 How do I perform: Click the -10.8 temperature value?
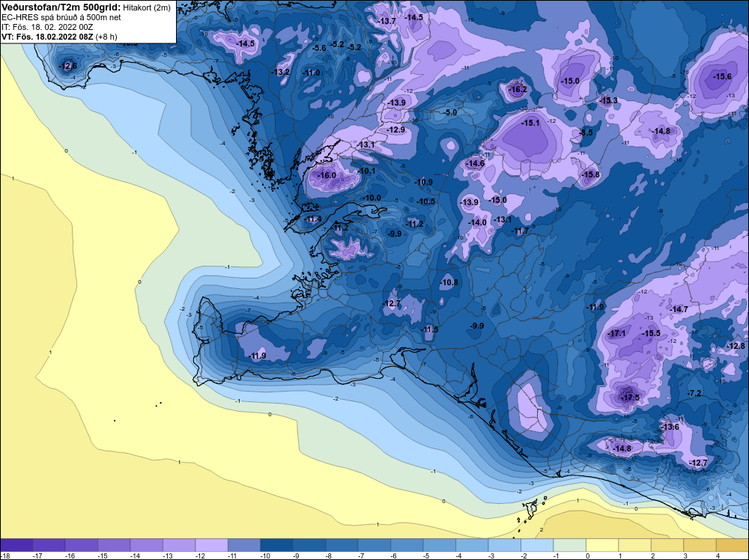pos(449,282)
